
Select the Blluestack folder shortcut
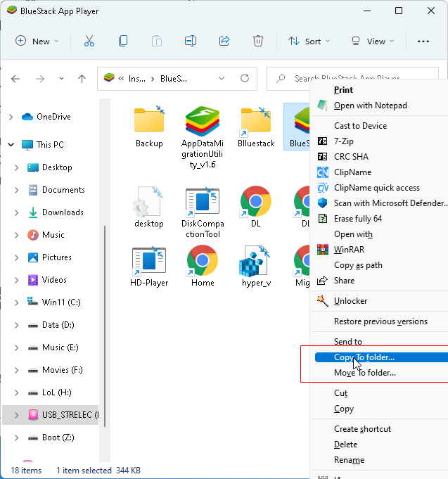tap(256, 127)
